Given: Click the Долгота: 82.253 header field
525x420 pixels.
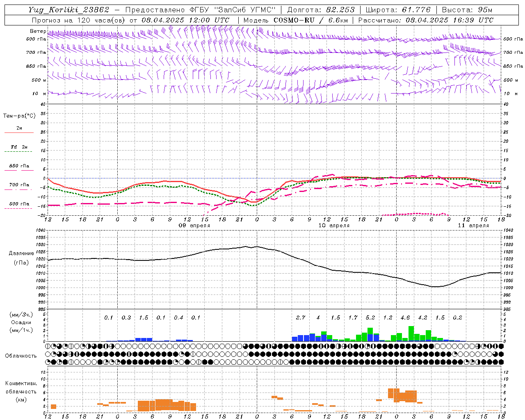Looking at the screenshot, I should click(321, 10).
